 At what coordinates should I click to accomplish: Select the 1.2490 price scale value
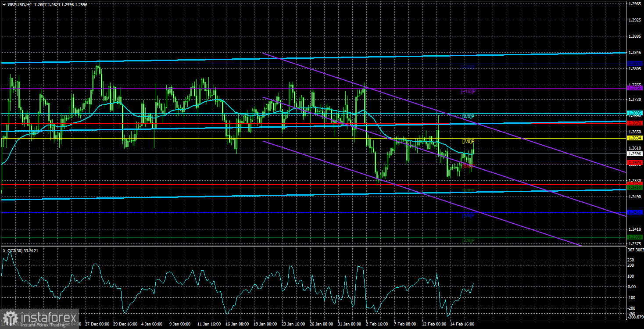click(634, 197)
